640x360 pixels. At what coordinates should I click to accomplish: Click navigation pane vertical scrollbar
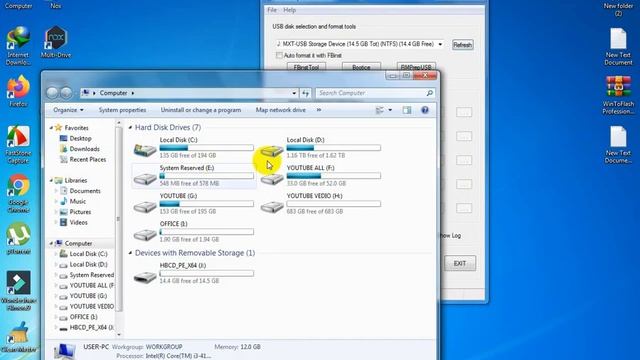click(119, 220)
